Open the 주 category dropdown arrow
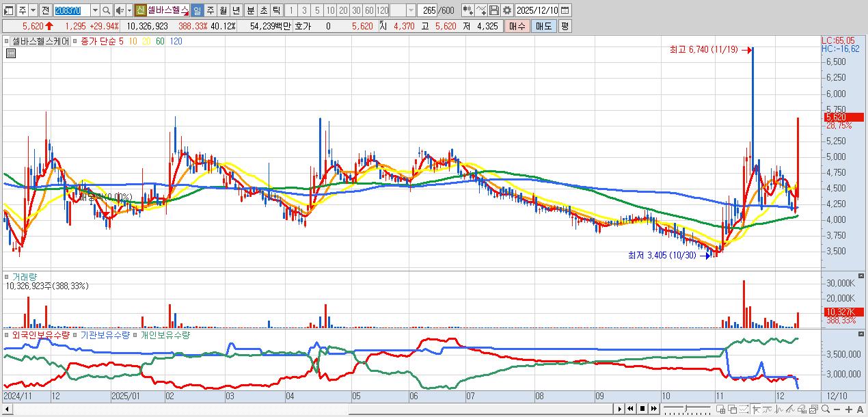The width and height of the screenshot is (868, 417). (33, 11)
